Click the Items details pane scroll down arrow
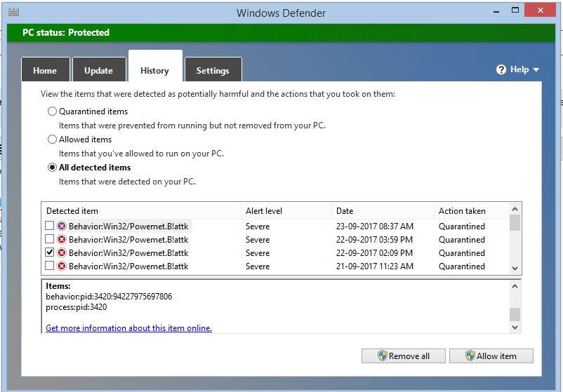563x392 pixels. click(515, 327)
